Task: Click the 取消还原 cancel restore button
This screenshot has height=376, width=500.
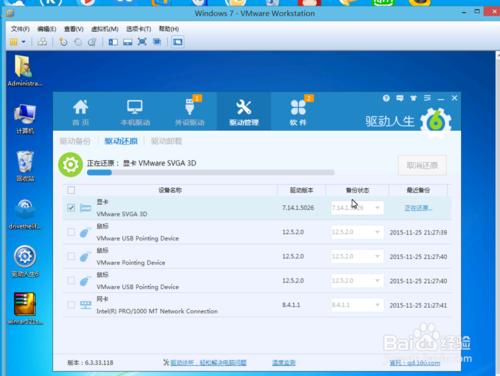Action: 422,165
